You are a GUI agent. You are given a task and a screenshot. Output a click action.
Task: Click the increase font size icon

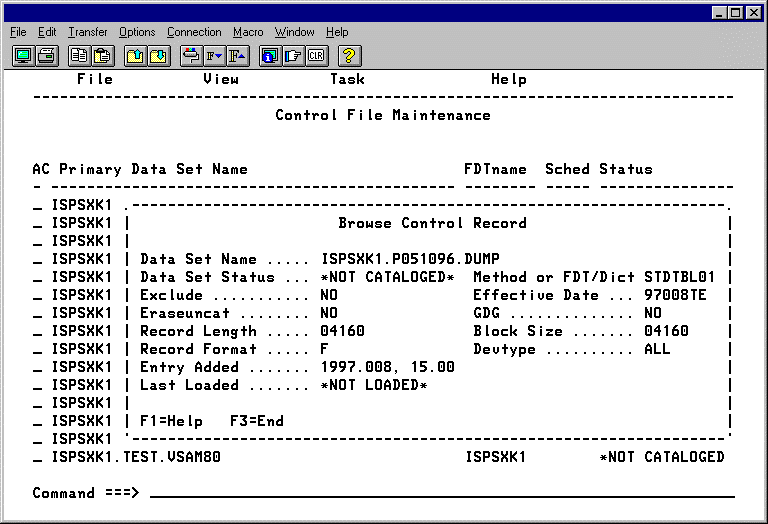pyautogui.click(x=237, y=56)
